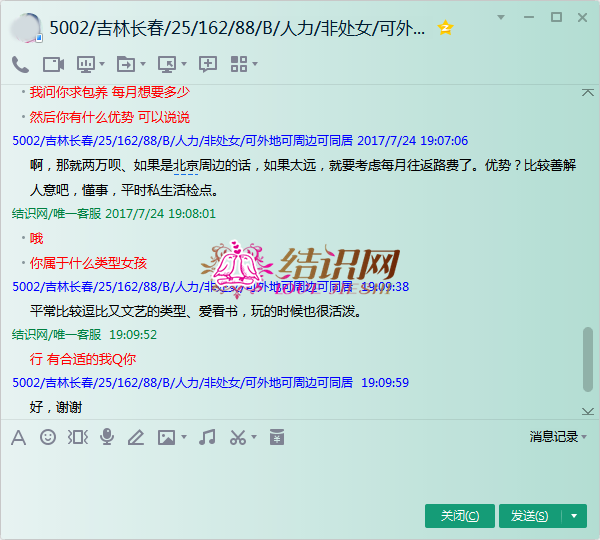Click the message starting 平常比较逗比又文艺
The height and width of the screenshot is (540, 600).
click(x=196, y=311)
